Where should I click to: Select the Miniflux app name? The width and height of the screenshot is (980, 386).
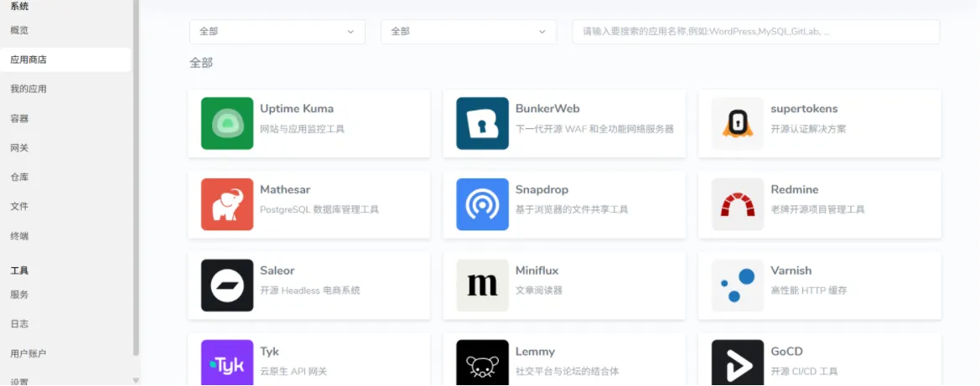point(537,270)
